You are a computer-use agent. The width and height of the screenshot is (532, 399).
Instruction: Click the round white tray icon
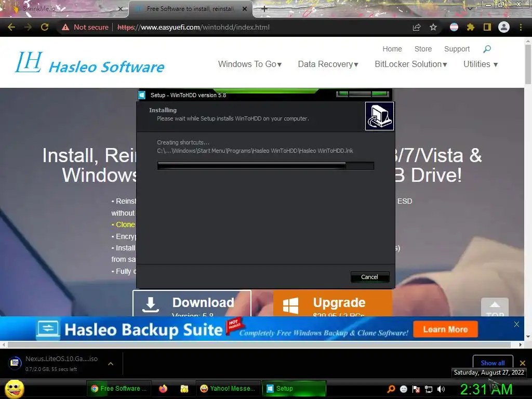403,389
